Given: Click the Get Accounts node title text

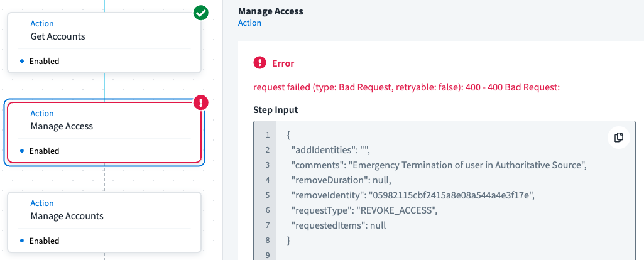Looking at the screenshot, I should coord(58,36).
